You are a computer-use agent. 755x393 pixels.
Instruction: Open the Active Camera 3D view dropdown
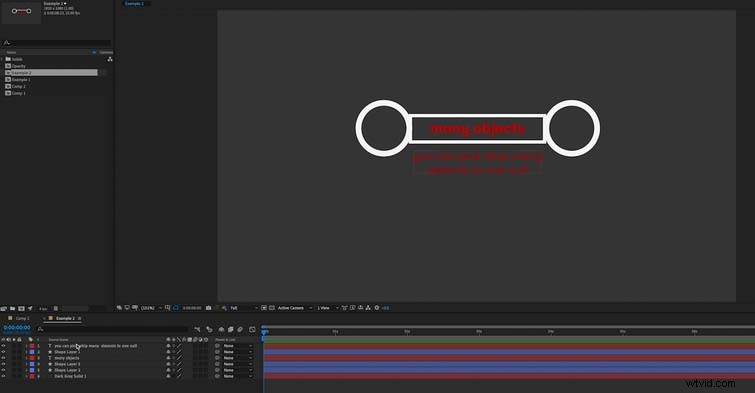(295, 308)
